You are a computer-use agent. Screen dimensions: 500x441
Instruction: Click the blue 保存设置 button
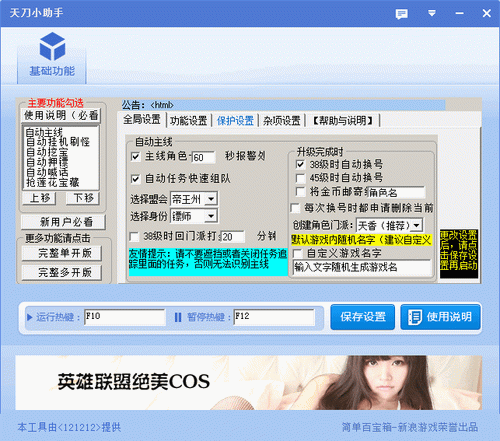click(x=363, y=317)
